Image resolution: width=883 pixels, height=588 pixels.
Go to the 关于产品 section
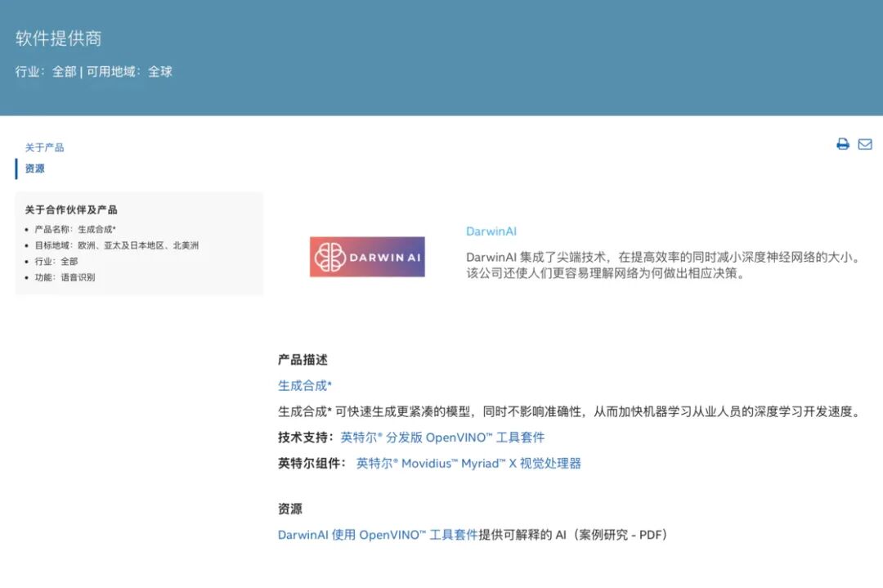tap(44, 147)
